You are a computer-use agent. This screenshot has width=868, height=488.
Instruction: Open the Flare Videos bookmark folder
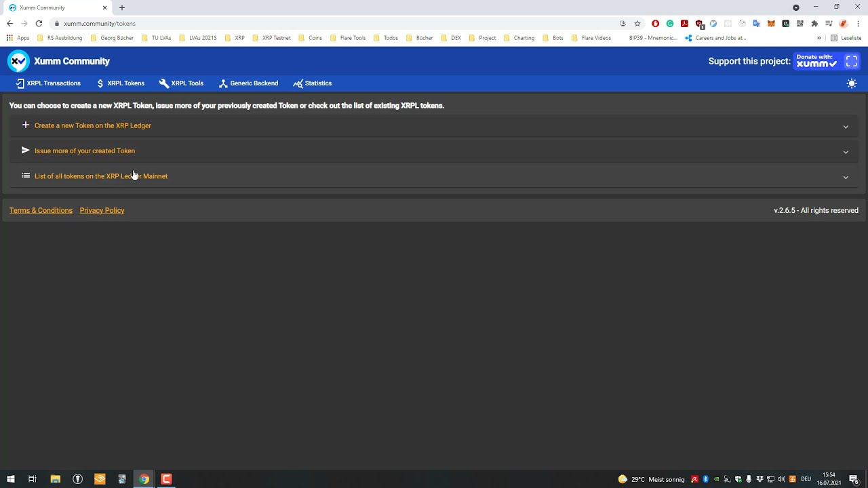(x=591, y=38)
